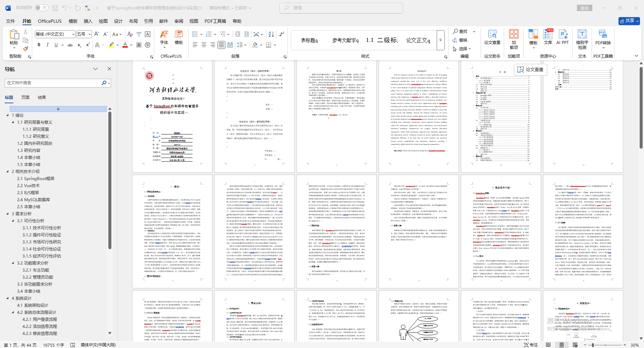Open the 文件 menu
Viewport: 644px width, 348px height.
click(x=10, y=21)
